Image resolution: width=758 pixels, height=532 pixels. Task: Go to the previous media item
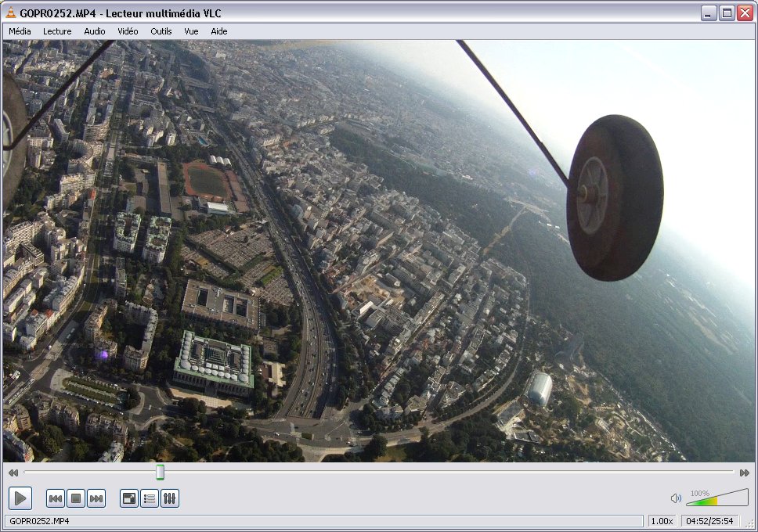pyautogui.click(x=55, y=498)
